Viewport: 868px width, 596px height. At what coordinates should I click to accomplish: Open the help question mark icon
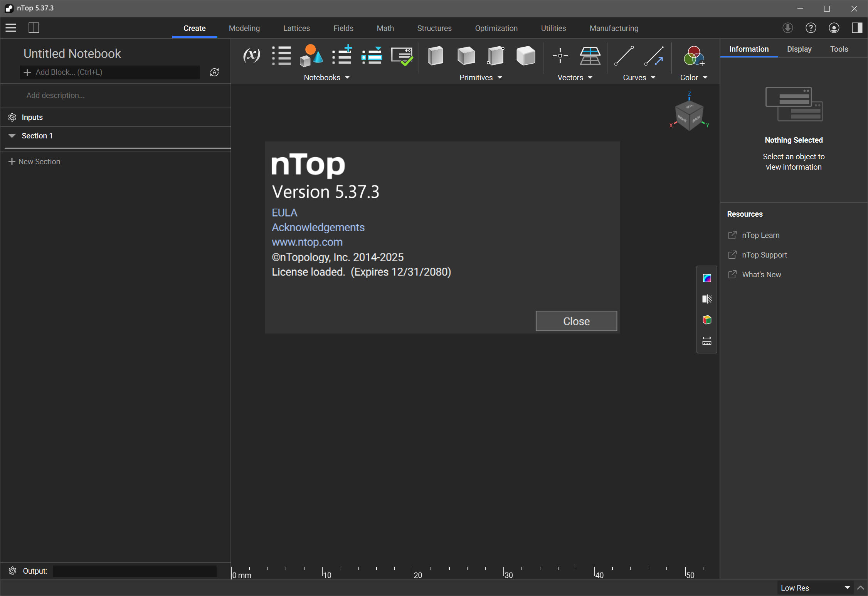pos(811,28)
